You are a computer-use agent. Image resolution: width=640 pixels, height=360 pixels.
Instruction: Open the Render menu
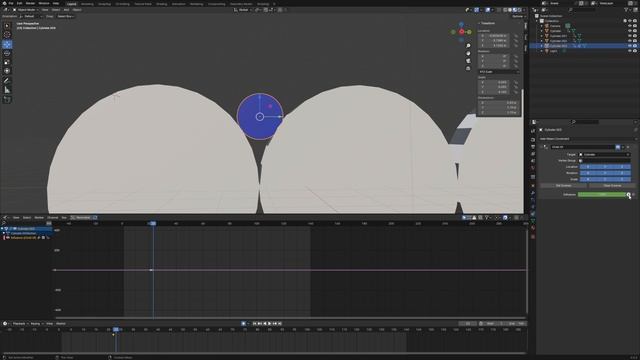coord(30,3)
